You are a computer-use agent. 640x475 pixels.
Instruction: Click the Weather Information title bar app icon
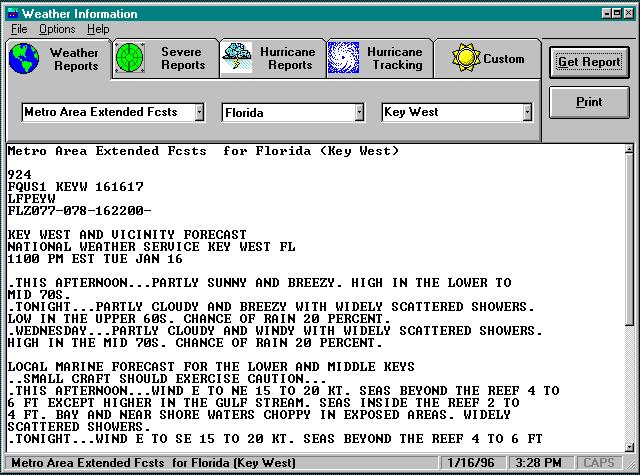click(x=13, y=13)
